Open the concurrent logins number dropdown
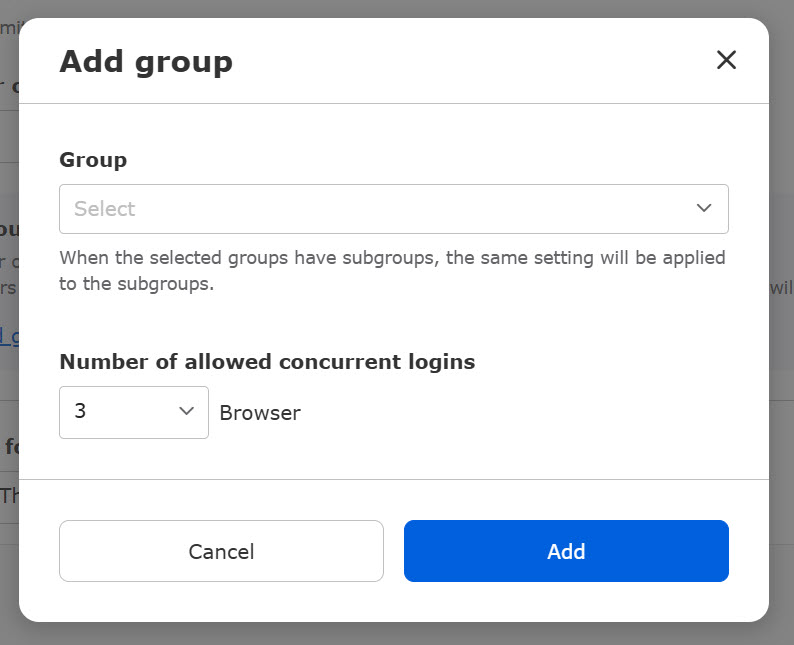The width and height of the screenshot is (794, 645). (x=134, y=412)
